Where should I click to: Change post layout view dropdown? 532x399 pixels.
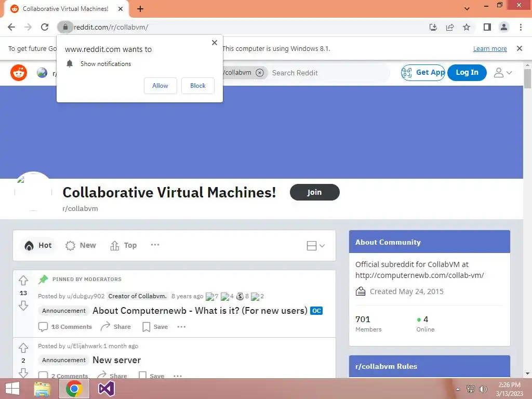[x=315, y=246]
